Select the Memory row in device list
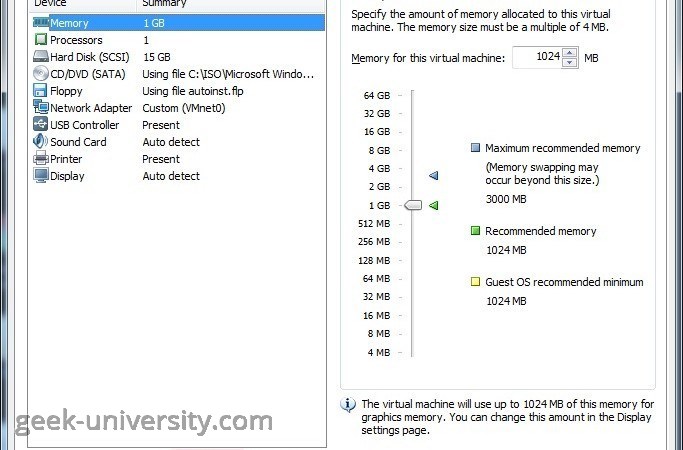The image size is (683, 450). tap(178, 23)
